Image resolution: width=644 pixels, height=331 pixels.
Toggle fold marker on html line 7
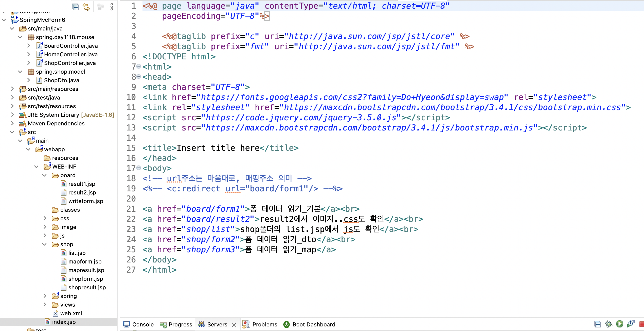coord(139,67)
